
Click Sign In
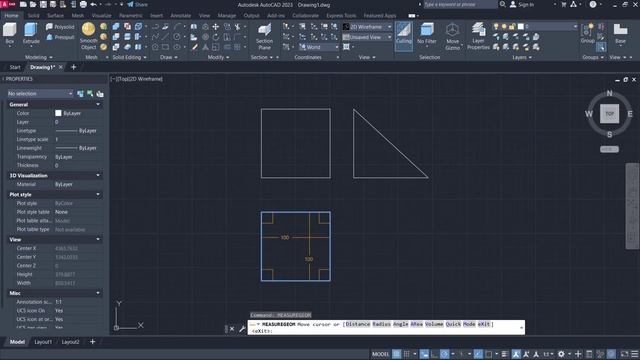522,4
